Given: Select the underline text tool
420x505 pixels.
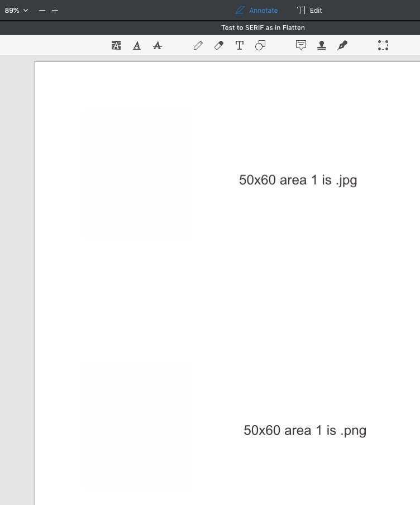Looking at the screenshot, I should (x=137, y=45).
